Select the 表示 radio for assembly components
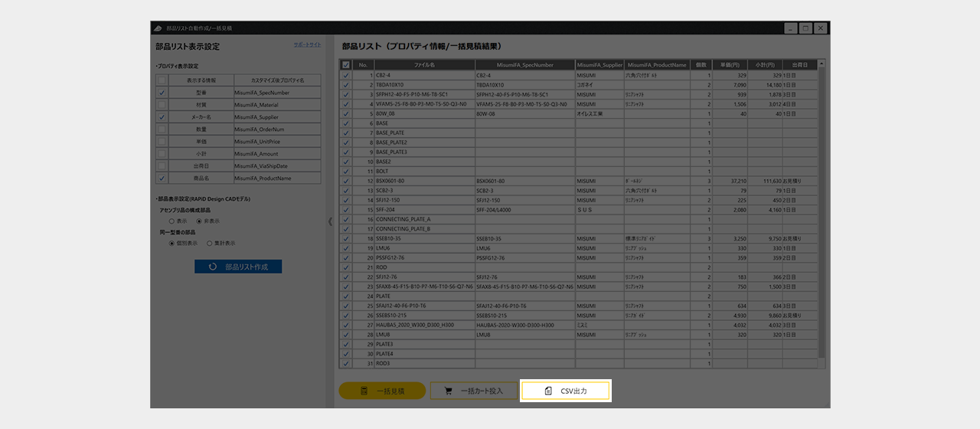 [x=171, y=221]
